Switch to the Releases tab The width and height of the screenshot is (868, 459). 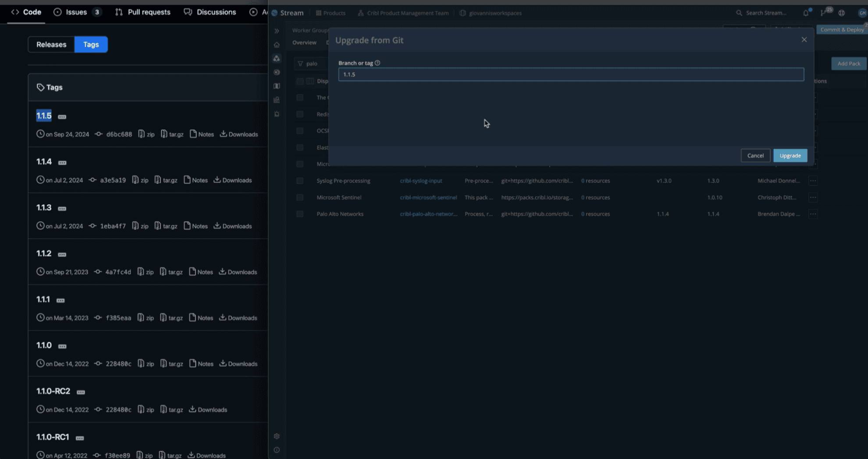pyautogui.click(x=51, y=44)
